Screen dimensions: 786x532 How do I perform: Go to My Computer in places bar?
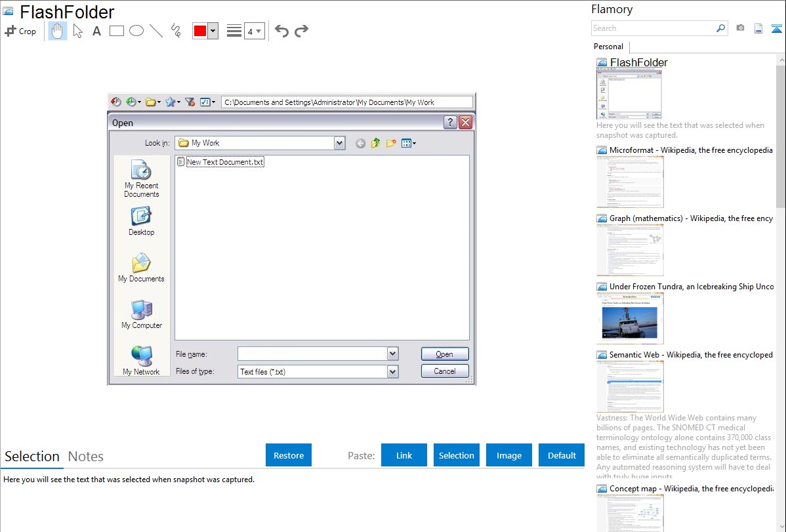point(141,314)
